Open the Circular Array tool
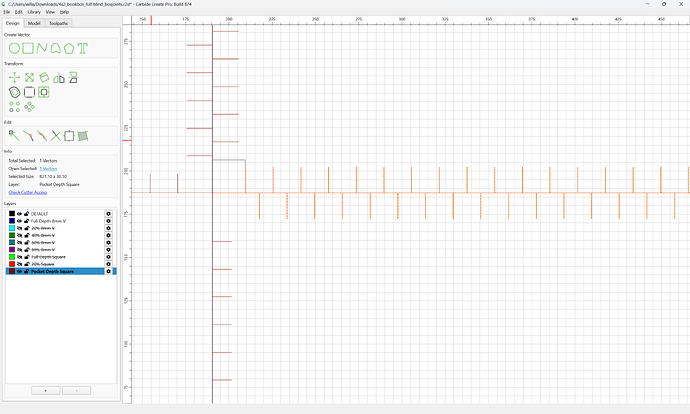The width and height of the screenshot is (690, 414). point(29,107)
